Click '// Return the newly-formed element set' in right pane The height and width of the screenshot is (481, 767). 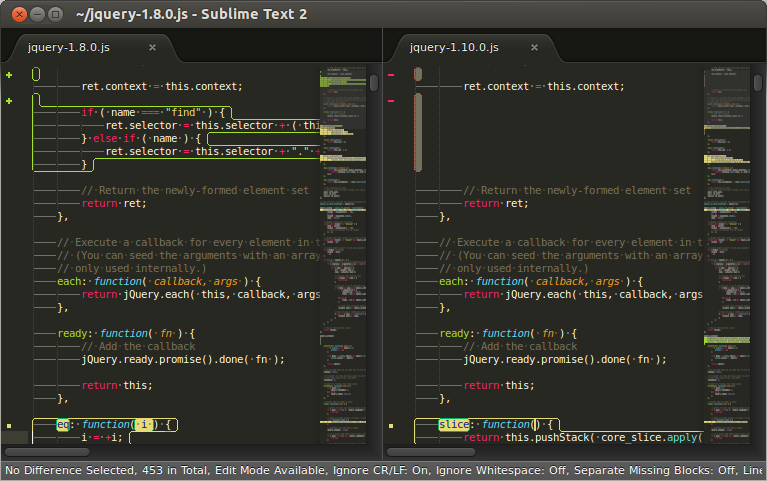pos(577,190)
